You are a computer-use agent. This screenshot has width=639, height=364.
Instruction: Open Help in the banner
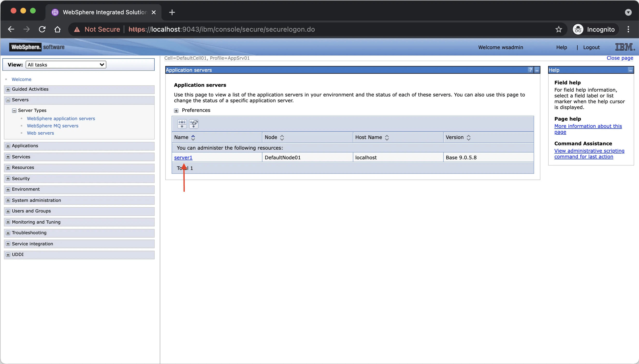coord(561,47)
